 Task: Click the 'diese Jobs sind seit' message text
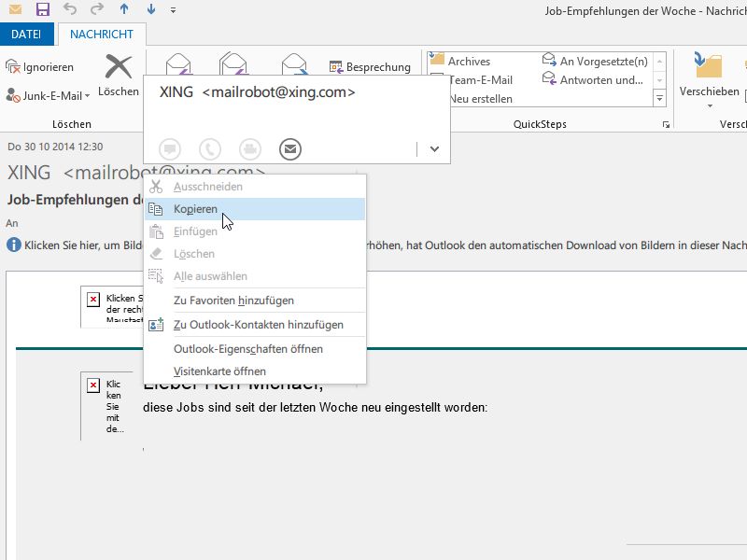pos(315,408)
